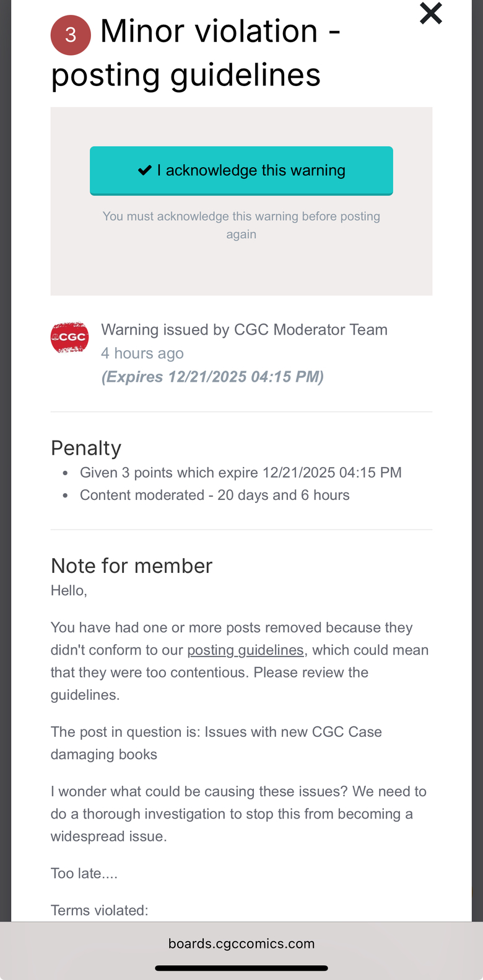Close the warning dialog with the X
The width and height of the screenshot is (483, 980).
coord(430,13)
